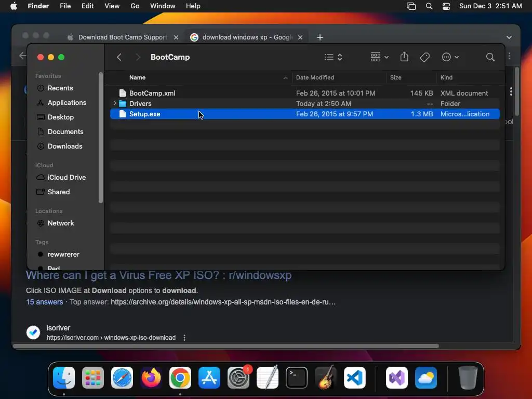Viewport: 532px width, 399px height.
Task: Open the group-by grid options dropdown
Action: tap(379, 57)
